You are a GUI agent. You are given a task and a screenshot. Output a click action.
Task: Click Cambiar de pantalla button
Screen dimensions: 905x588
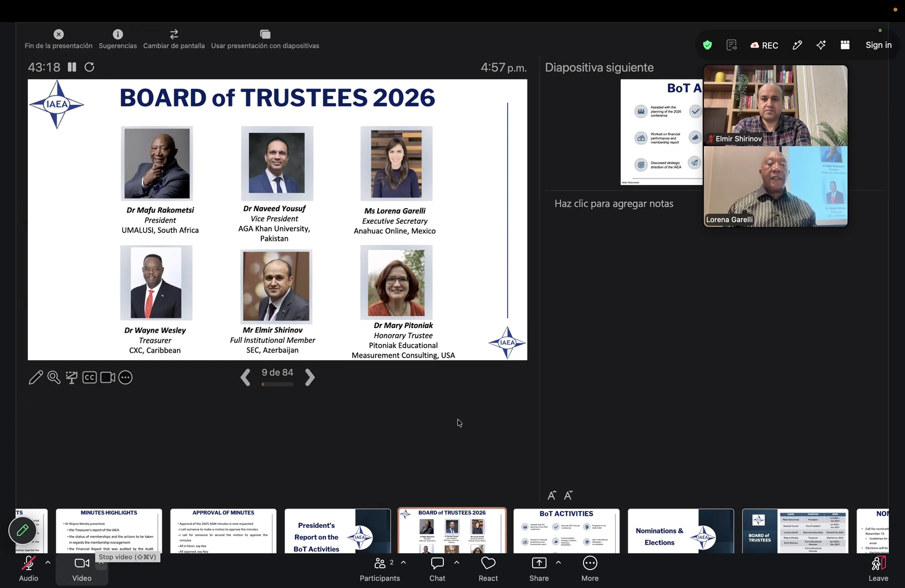(174, 40)
